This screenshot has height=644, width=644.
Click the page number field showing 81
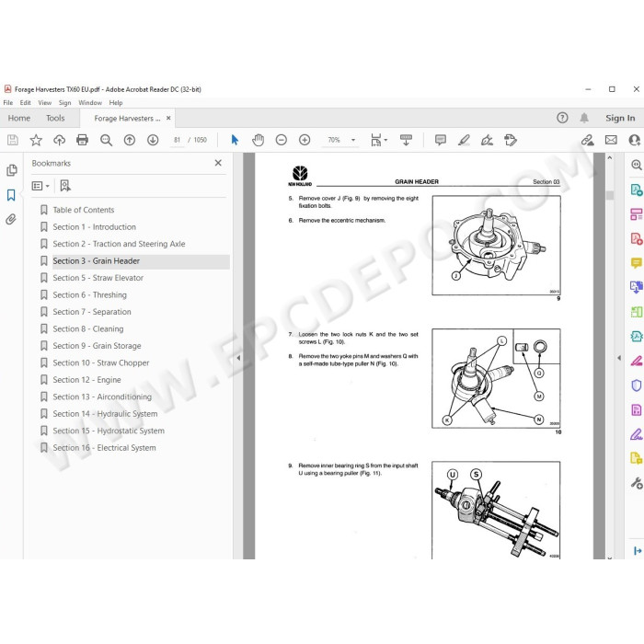coord(177,140)
